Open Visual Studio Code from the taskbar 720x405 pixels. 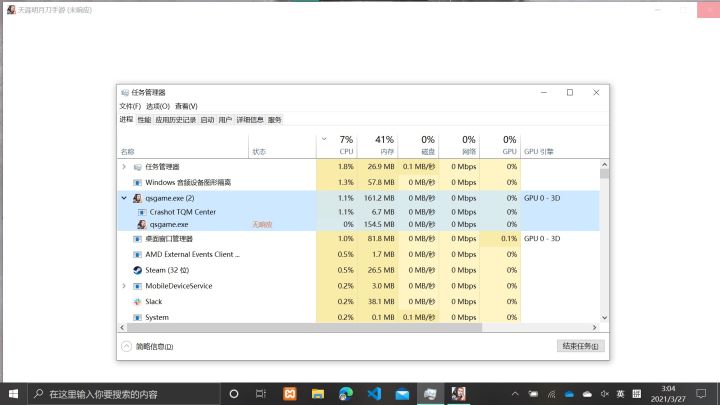pyautogui.click(x=374, y=394)
